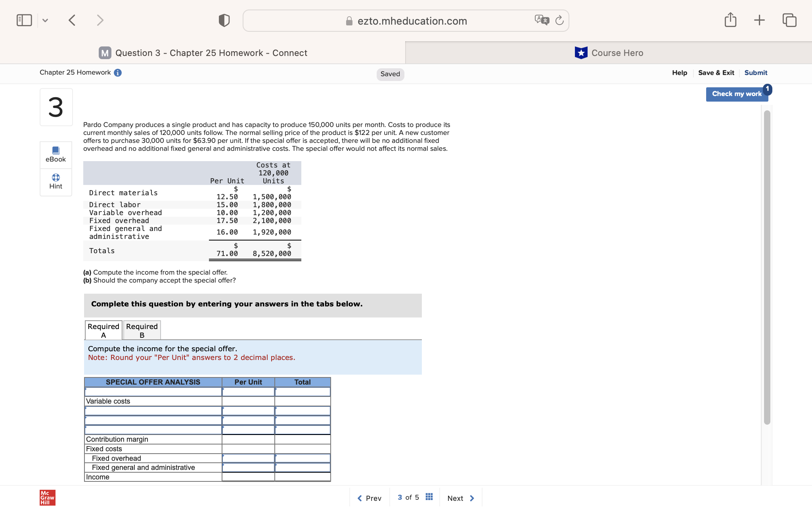The image size is (812, 508).
Task: Open a new tab with the plus icon
Action: [x=759, y=20]
